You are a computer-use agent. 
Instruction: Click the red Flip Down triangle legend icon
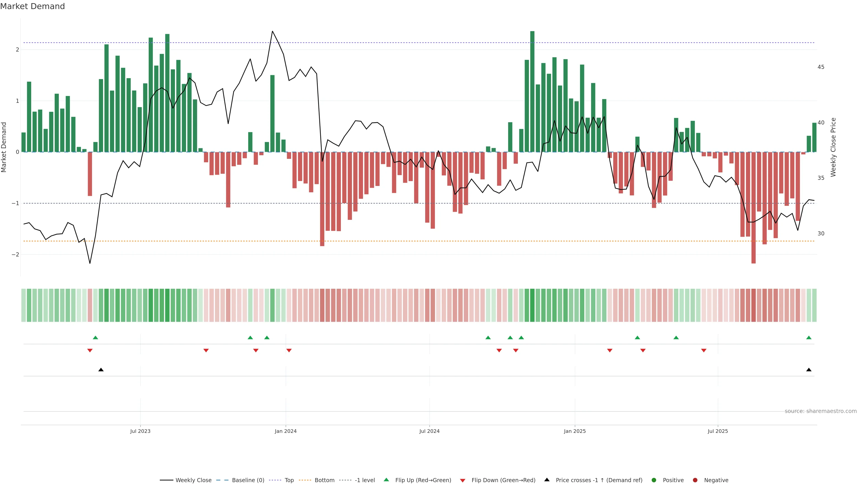[x=462, y=480]
